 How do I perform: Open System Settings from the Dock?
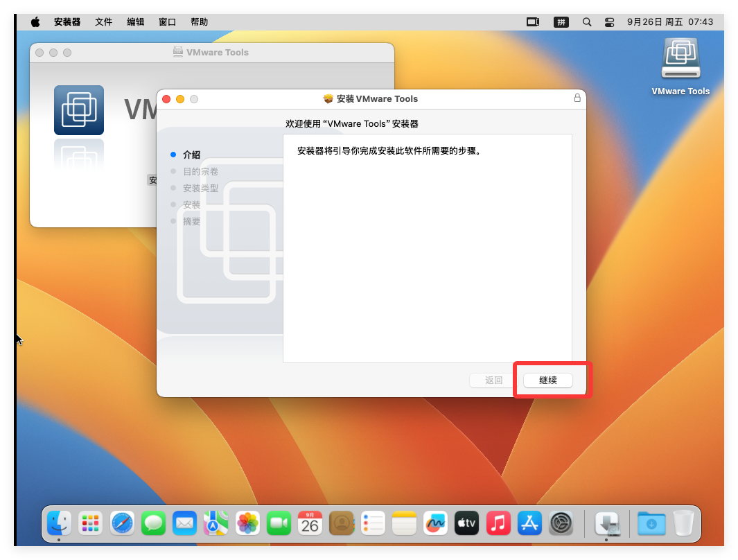(561, 523)
